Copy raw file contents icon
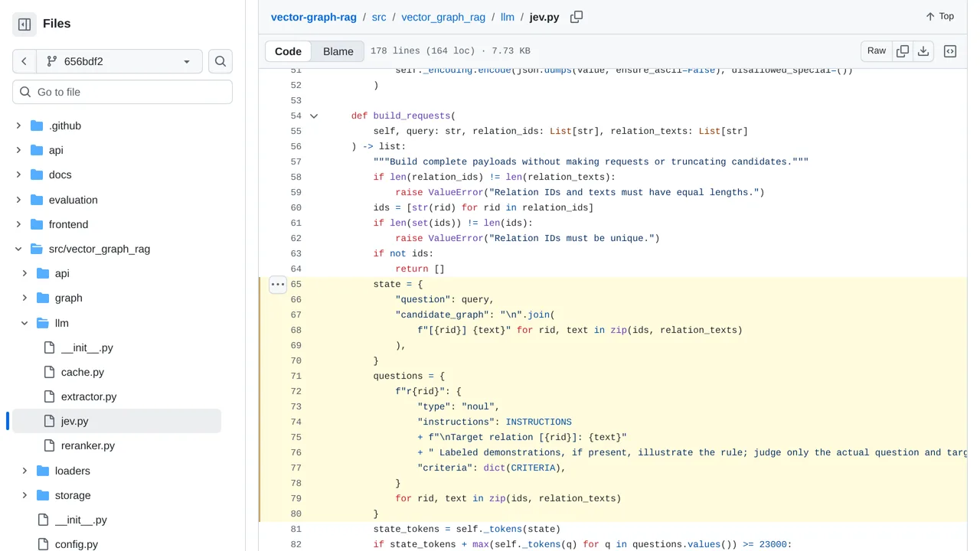The height and width of the screenshot is (551, 980). coord(903,51)
